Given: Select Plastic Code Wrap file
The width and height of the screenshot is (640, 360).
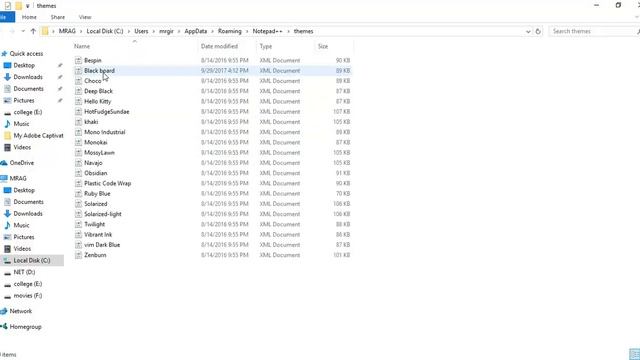Looking at the screenshot, I should click(107, 183).
